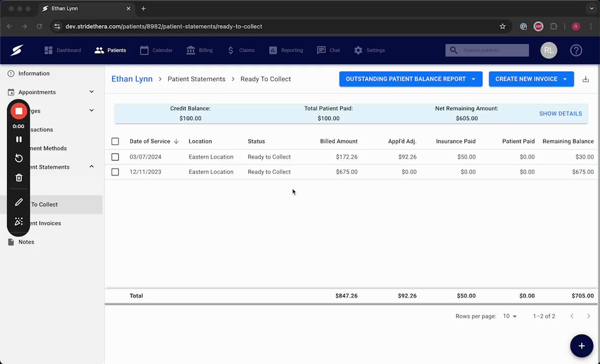
Task: Check the 03/07/2024 statement row
Action: (x=115, y=157)
